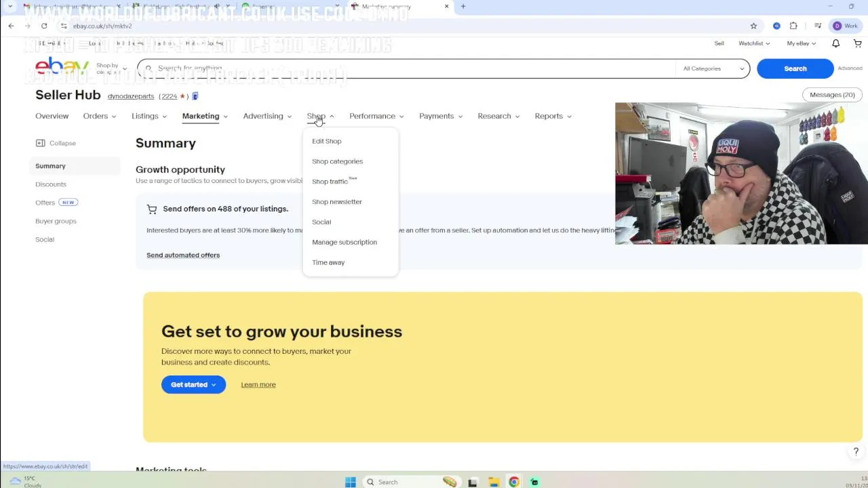
Task: Expand the Watchlist dropdown
Action: tap(754, 43)
